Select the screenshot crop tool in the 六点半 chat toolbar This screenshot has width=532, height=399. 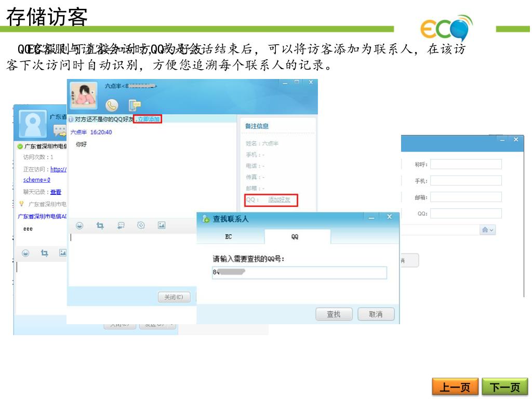click(x=100, y=225)
